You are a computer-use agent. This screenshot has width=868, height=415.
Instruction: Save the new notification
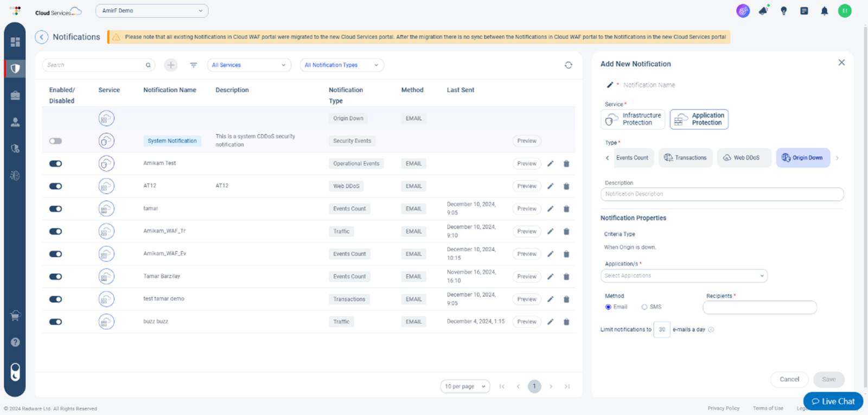(x=828, y=379)
